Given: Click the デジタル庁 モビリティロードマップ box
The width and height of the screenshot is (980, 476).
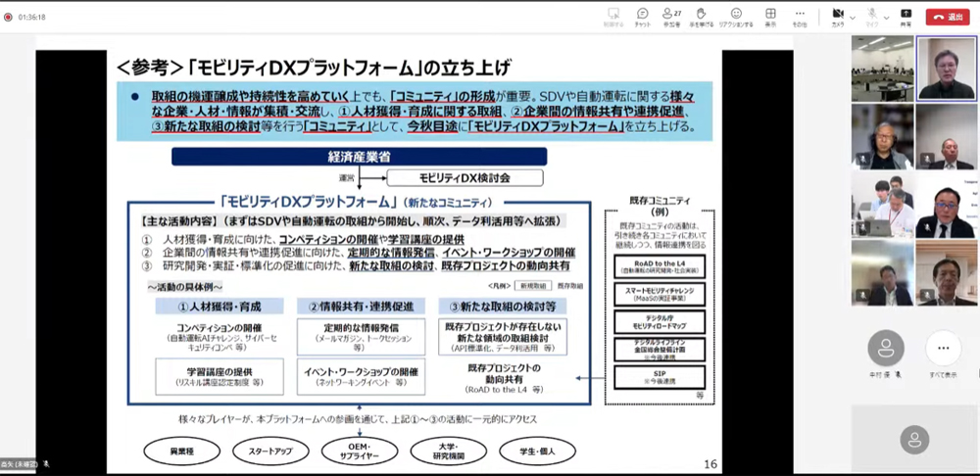Looking at the screenshot, I should click(x=660, y=321).
